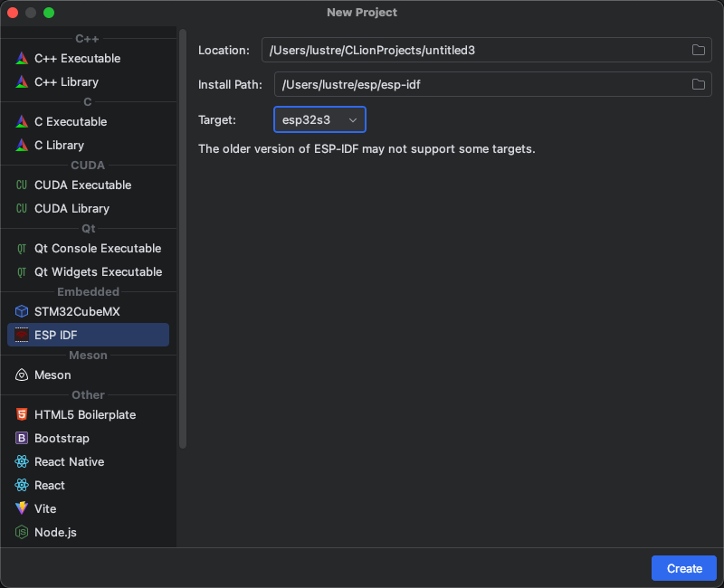Select C Executable project type
Screen dimensions: 724x588
71,122
